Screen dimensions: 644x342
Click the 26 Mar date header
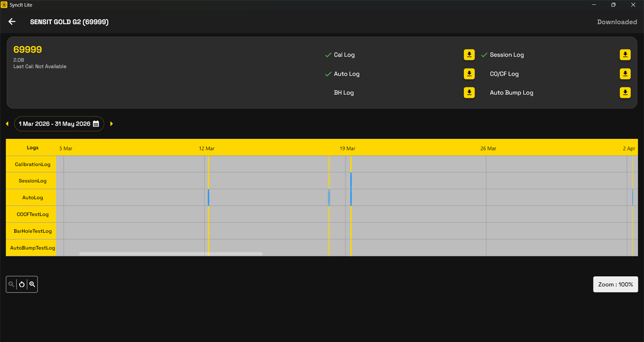click(488, 148)
